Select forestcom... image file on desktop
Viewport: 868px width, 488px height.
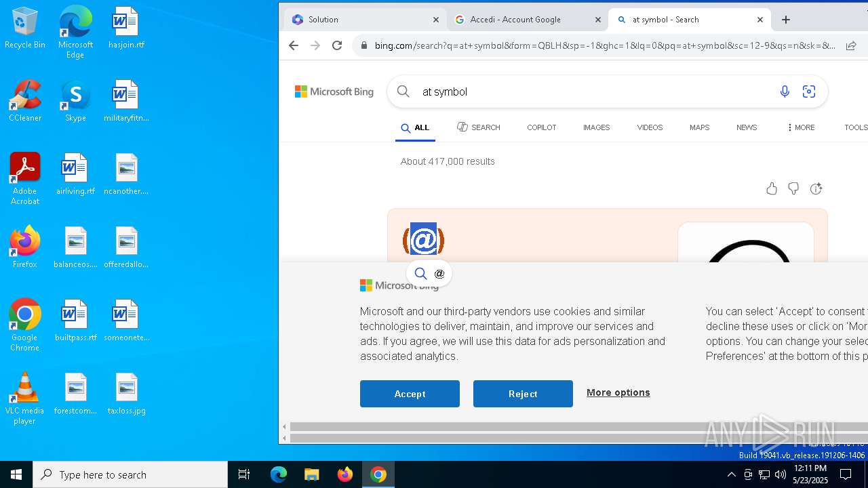(75, 394)
